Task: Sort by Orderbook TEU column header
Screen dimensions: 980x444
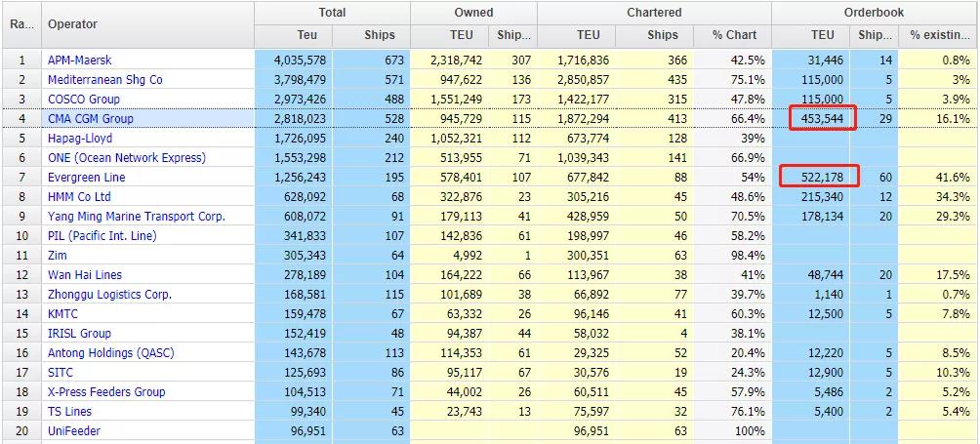Action: (x=811, y=35)
